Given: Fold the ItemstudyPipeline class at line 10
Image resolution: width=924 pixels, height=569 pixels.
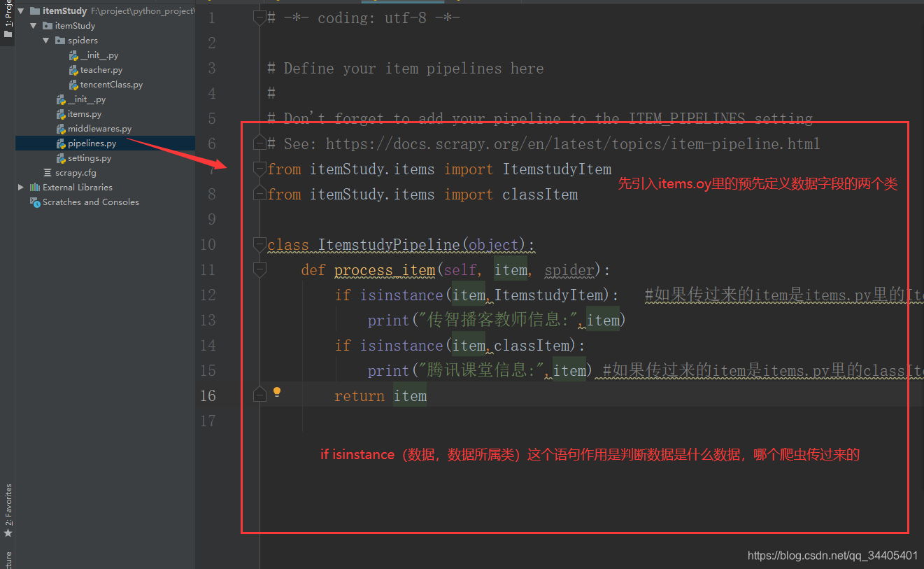Looking at the screenshot, I should point(260,244).
